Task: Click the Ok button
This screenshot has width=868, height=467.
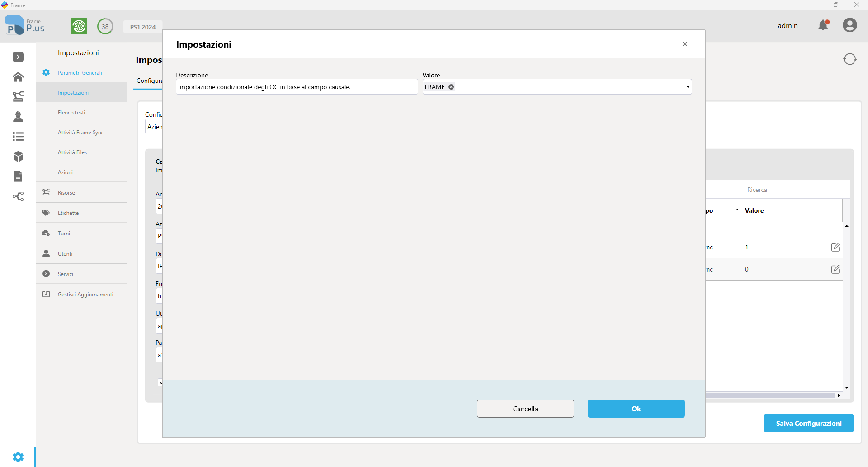Action: [x=636, y=409]
